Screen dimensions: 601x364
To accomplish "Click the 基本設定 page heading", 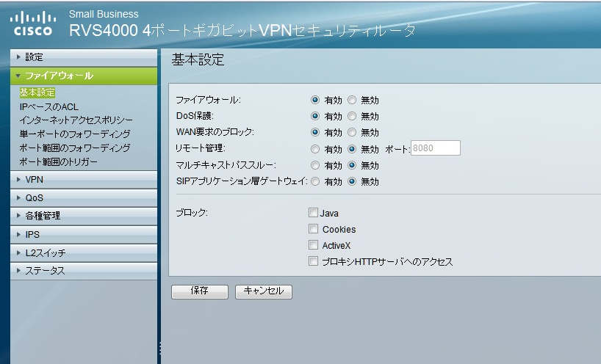I will (x=198, y=59).
